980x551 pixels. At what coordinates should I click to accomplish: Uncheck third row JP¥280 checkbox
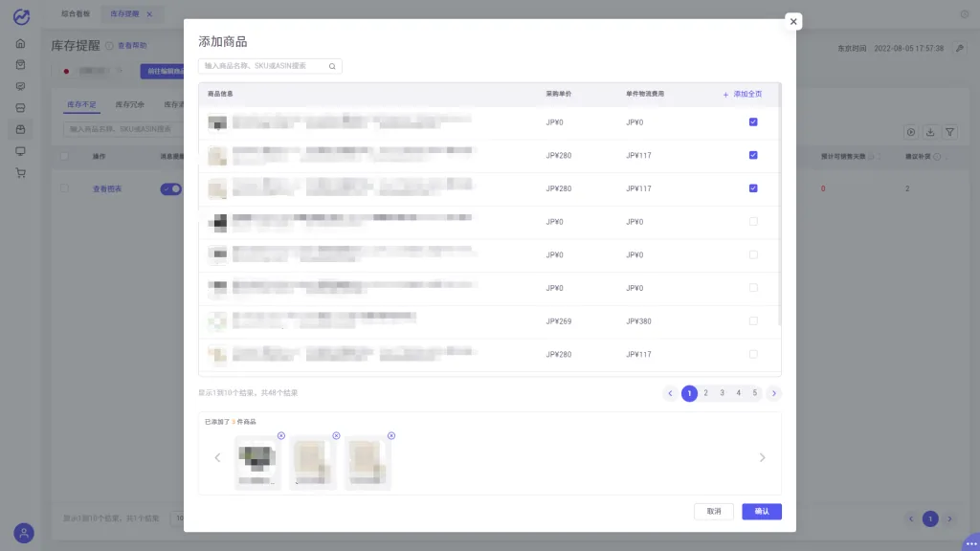753,188
